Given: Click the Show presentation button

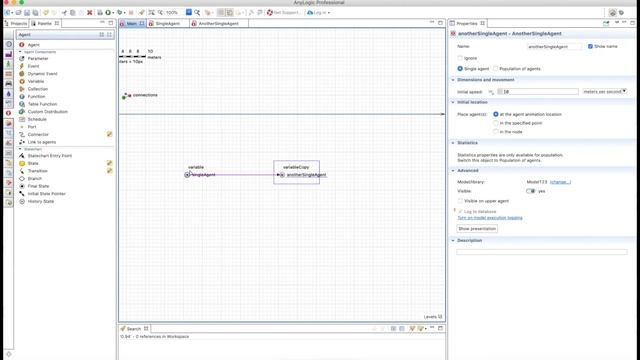Looking at the screenshot, I should point(477,229).
